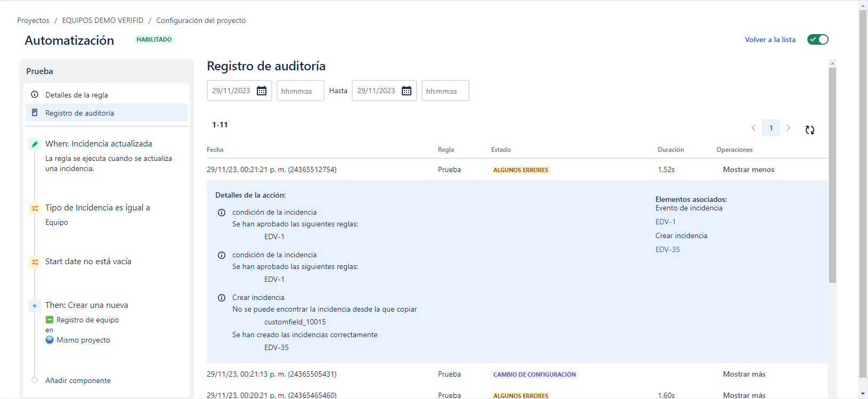Image resolution: width=868 pixels, height=399 pixels.
Task: Click info icon beside Crear incidencia detail
Action: pos(222,298)
